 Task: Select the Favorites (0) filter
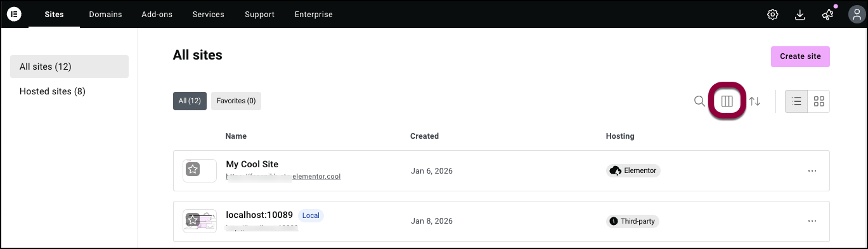(x=236, y=101)
